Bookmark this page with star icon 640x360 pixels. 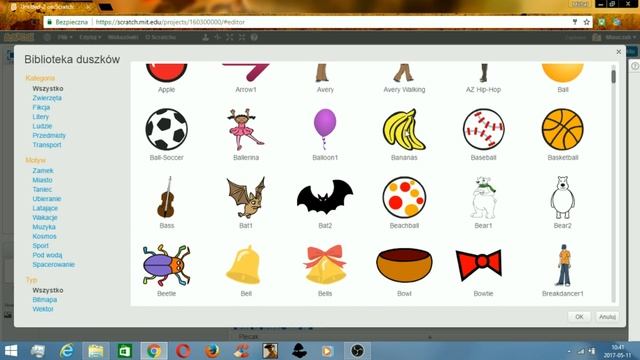tap(587, 22)
